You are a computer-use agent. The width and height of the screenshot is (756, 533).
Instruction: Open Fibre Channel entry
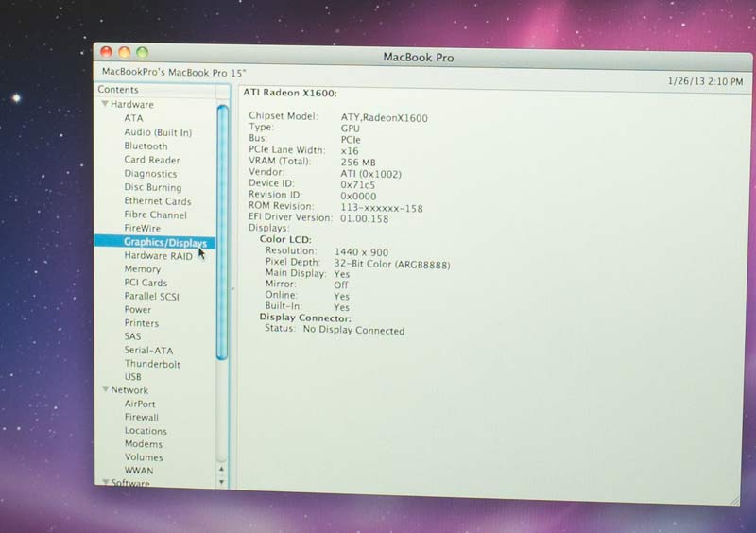coord(155,215)
